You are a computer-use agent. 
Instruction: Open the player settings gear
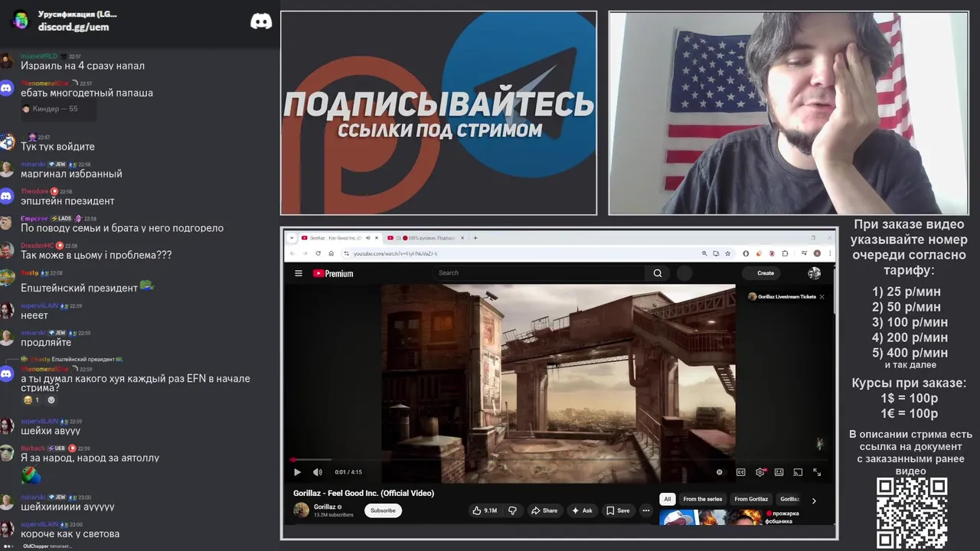pyautogui.click(x=760, y=472)
